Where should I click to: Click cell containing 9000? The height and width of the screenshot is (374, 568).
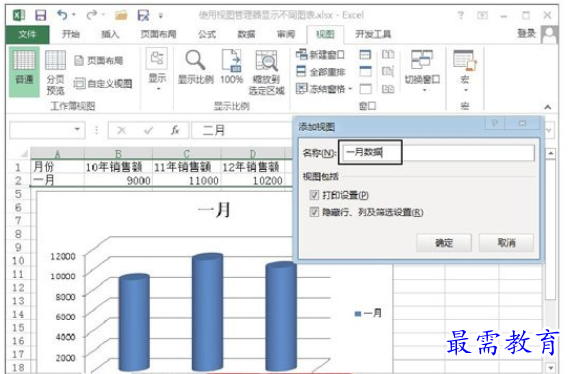(118, 180)
